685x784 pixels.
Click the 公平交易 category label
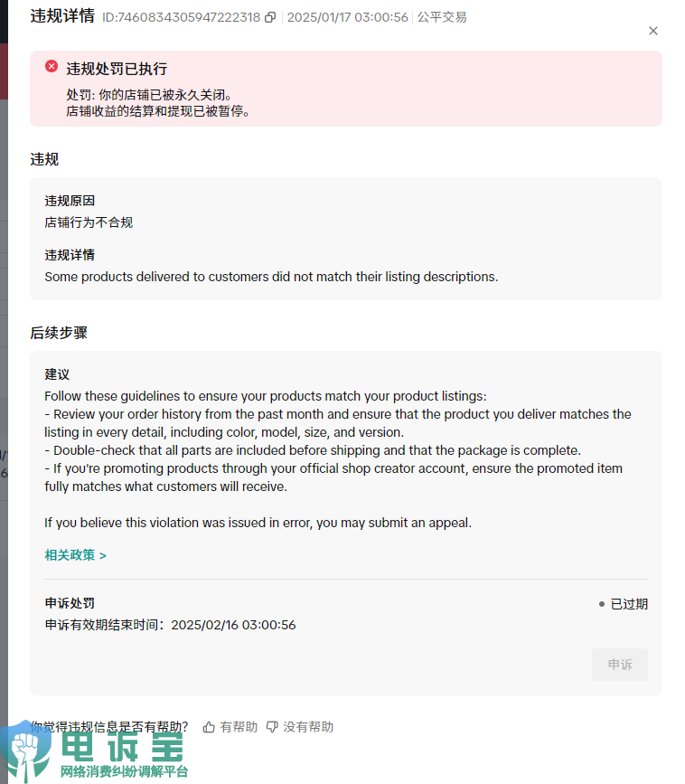point(442,17)
